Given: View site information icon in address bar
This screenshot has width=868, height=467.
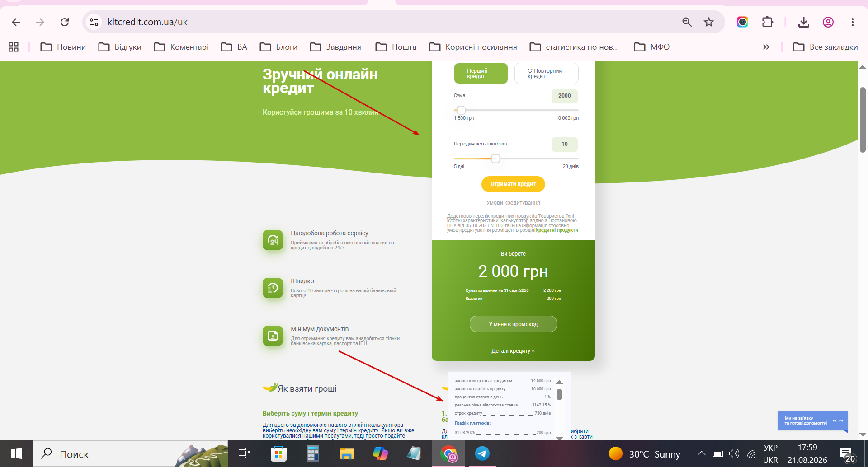Looking at the screenshot, I should coord(94,22).
